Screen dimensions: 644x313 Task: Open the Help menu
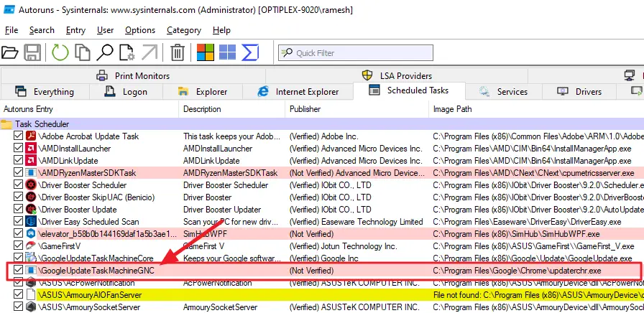coord(221,30)
